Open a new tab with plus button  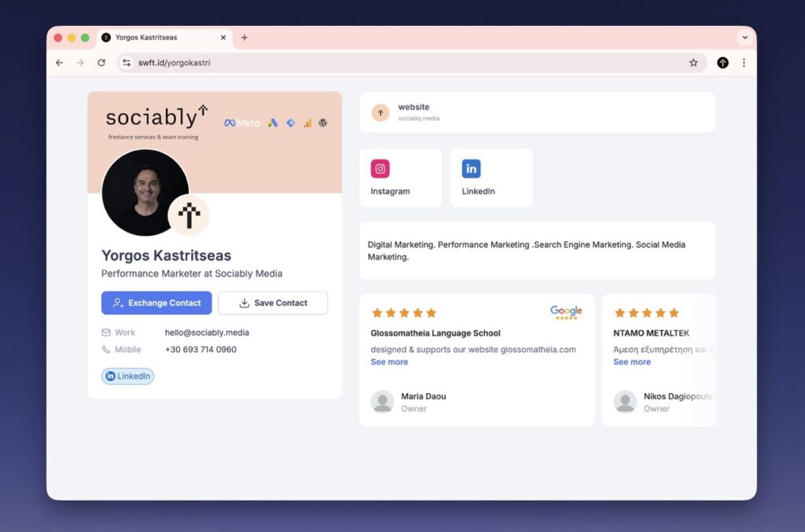(x=244, y=38)
